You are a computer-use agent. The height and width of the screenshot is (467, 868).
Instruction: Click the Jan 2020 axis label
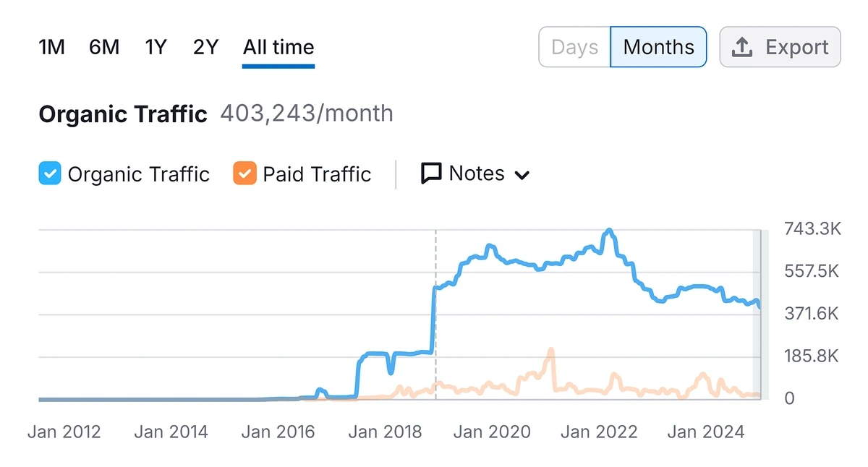(492, 432)
